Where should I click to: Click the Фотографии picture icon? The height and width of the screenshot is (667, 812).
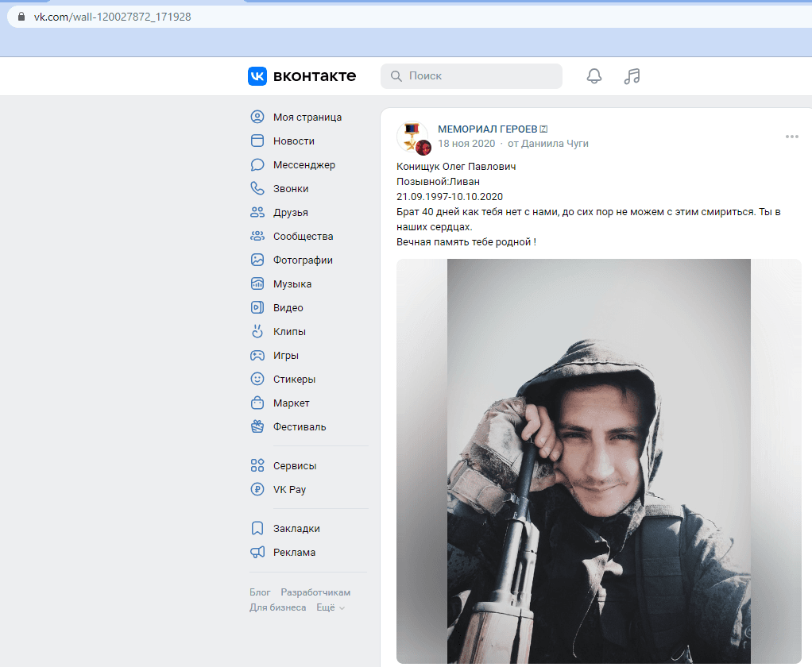tap(257, 260)
